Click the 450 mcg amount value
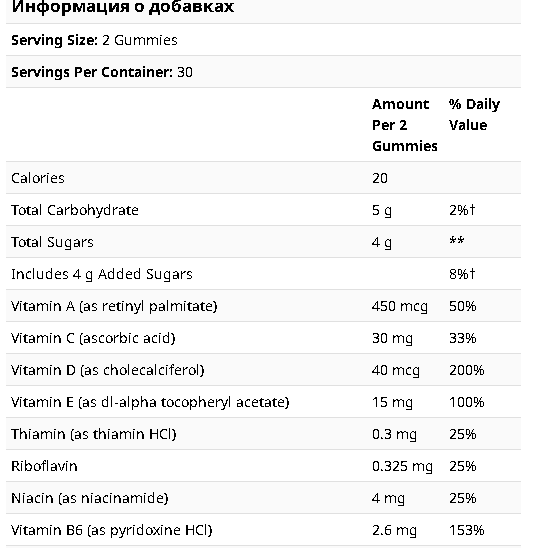 click(400, 306)
